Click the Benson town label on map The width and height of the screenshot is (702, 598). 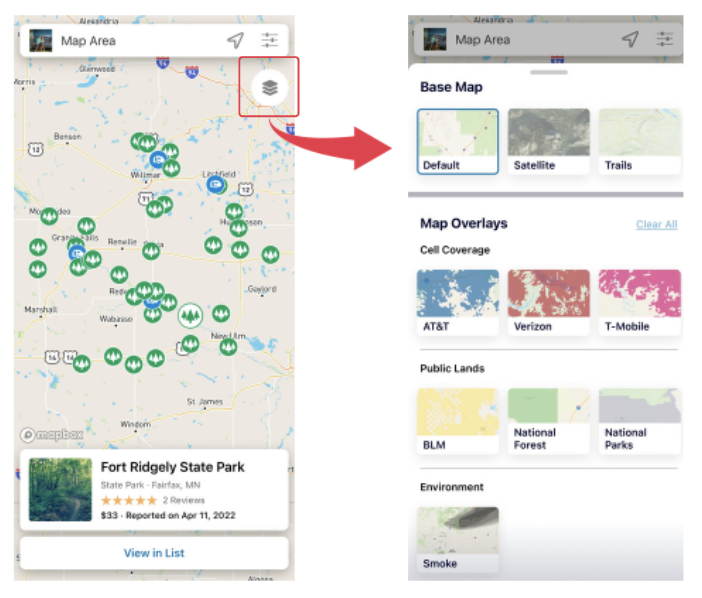tap(68, 136)
